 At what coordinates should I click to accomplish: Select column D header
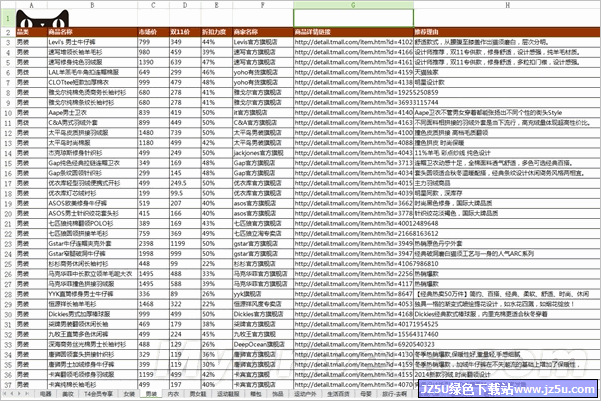point(185,5)
